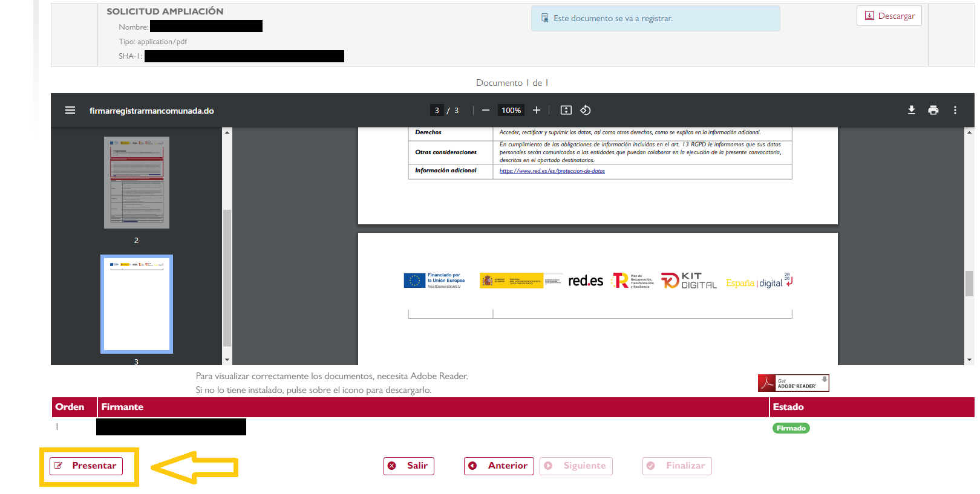Open the proteccion-de-datos link in the document

[x=552, y=171]
